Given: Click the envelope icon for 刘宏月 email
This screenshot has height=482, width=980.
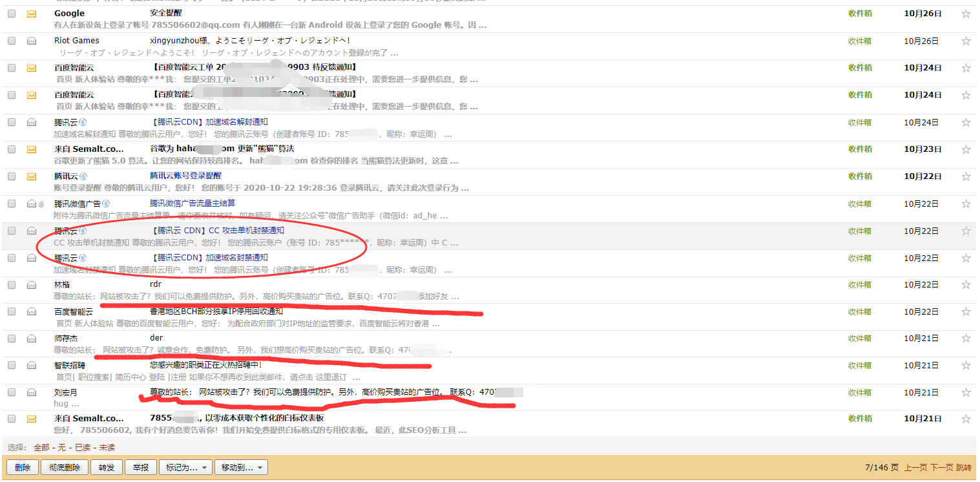Looking at the screenshot, I should click(32, 392).
